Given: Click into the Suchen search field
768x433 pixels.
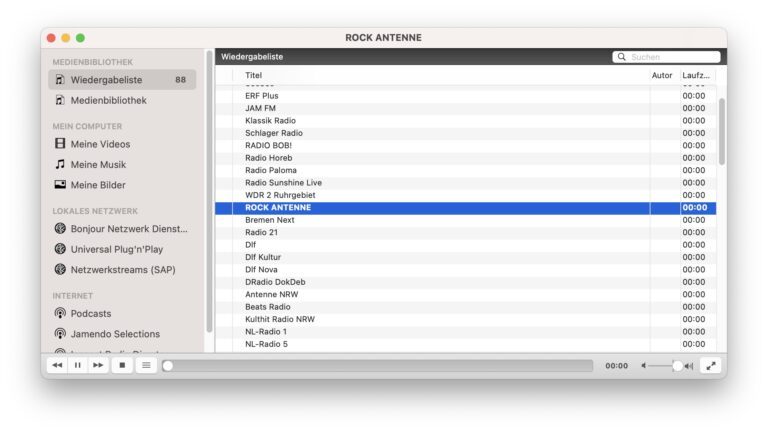Looking at the screenshot, I should coord(666,57).
